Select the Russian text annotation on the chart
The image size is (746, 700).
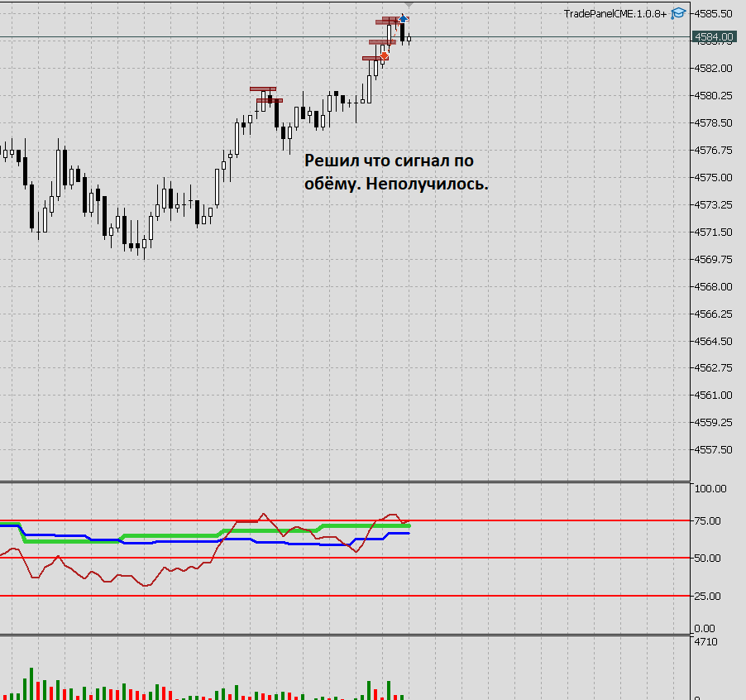point(396,172)
